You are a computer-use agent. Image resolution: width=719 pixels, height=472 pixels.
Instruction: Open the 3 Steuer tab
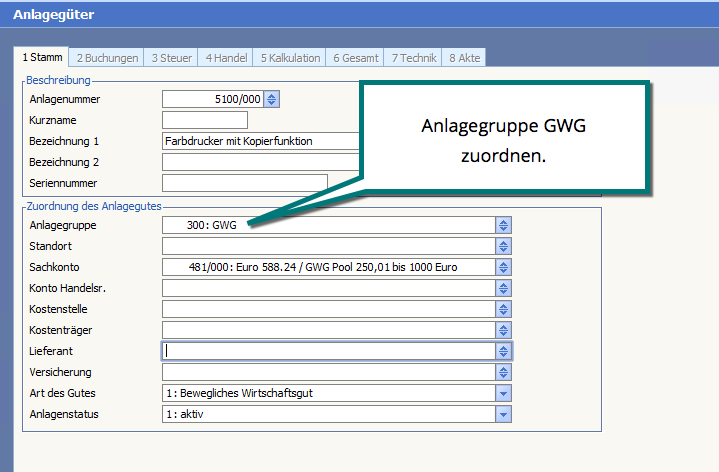pyautogui.click(x=170, y=58)
